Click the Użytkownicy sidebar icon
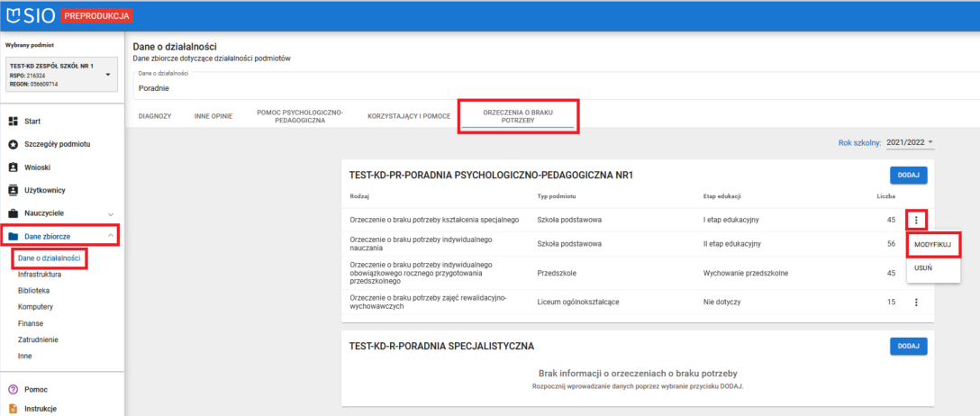 pos(14,190)
